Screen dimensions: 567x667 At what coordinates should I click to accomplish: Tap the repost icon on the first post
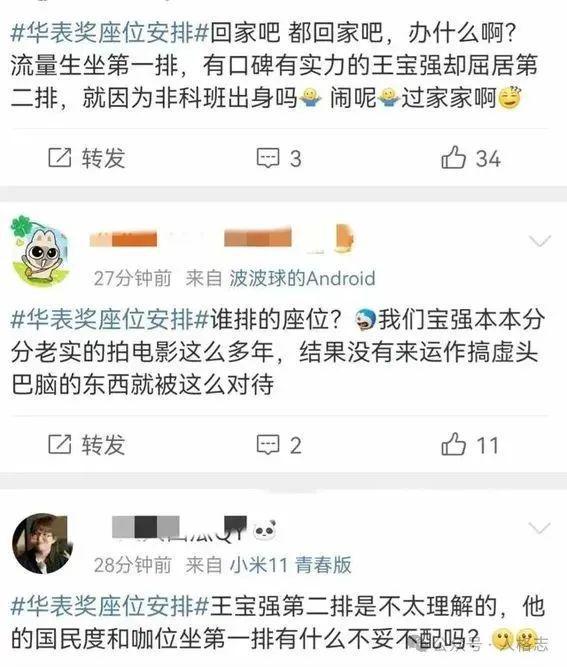[x=59, y=158]
